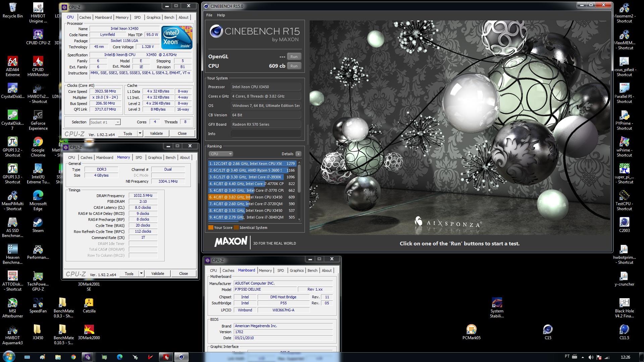Expand Tools dropdown arrow in top CPU-Z window

tap(140, 133)
